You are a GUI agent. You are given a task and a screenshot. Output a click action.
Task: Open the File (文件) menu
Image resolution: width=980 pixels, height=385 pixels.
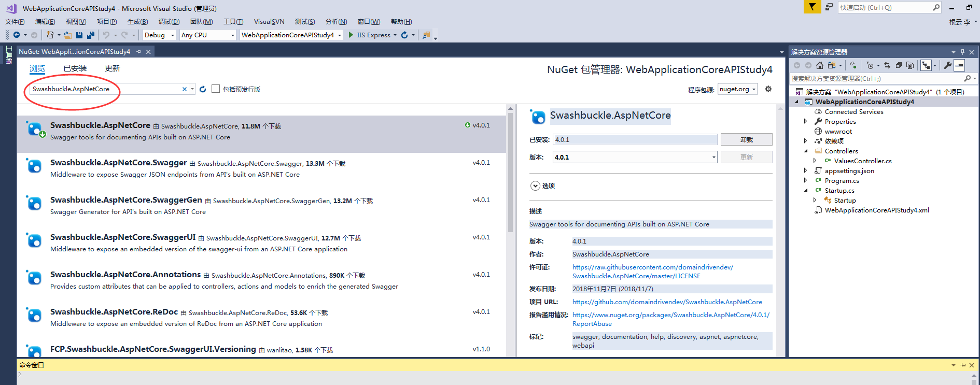tap(15, 21)
